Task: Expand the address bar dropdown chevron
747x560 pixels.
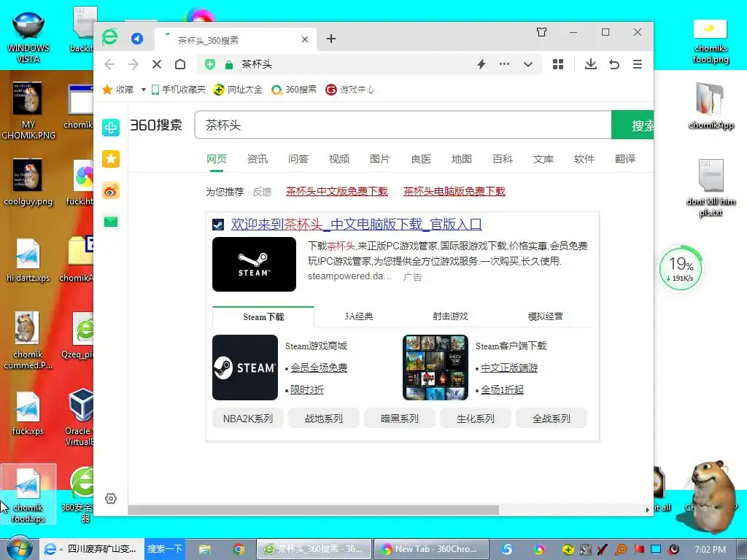Action: coord(528,64)
